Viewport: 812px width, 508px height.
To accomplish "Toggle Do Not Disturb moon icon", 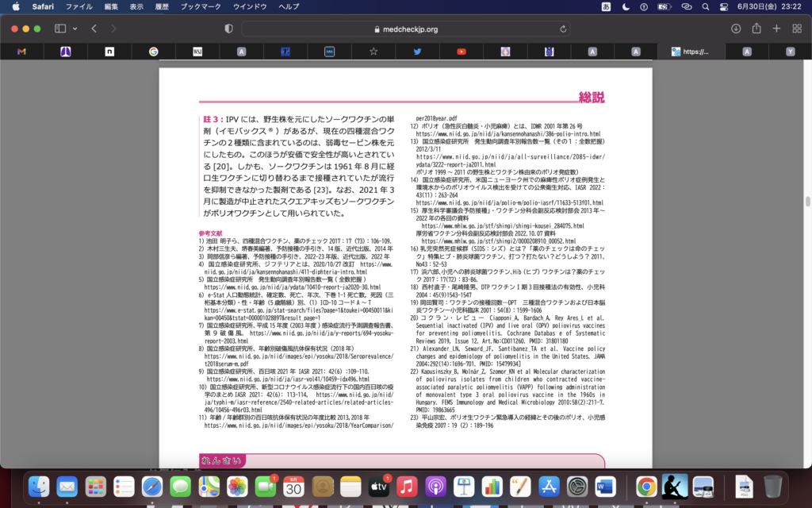I will point(626,6).
